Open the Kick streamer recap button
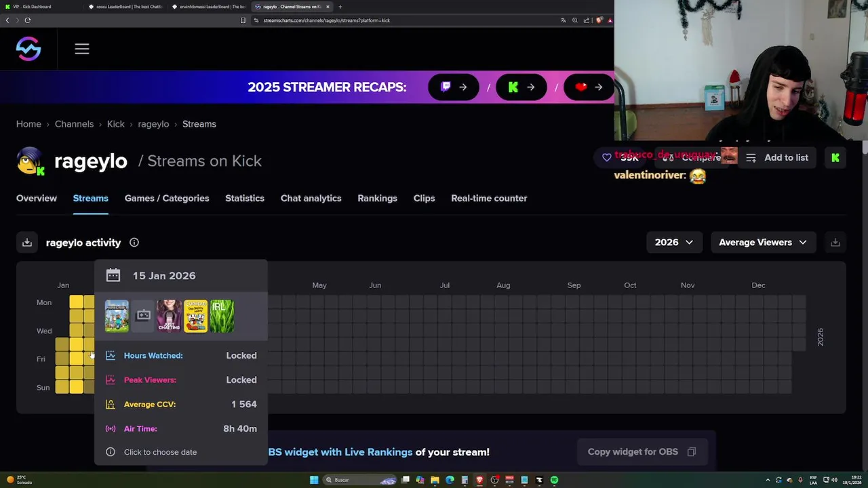 (521, 87)
